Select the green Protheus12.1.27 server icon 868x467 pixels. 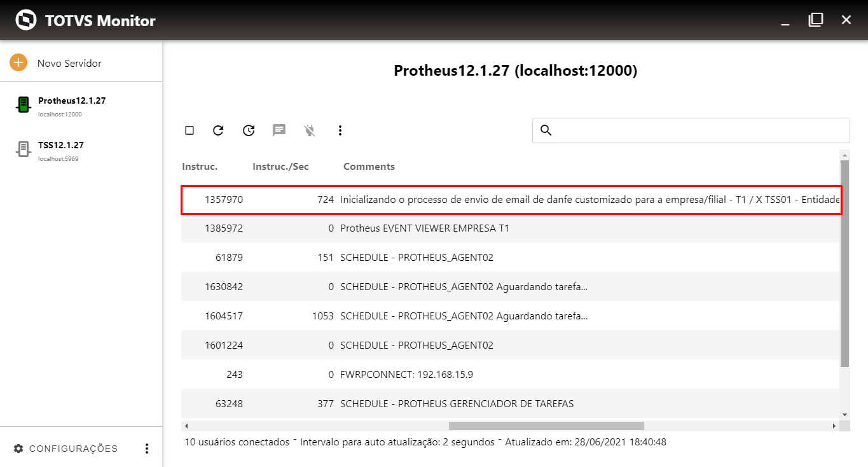point(24,106)
